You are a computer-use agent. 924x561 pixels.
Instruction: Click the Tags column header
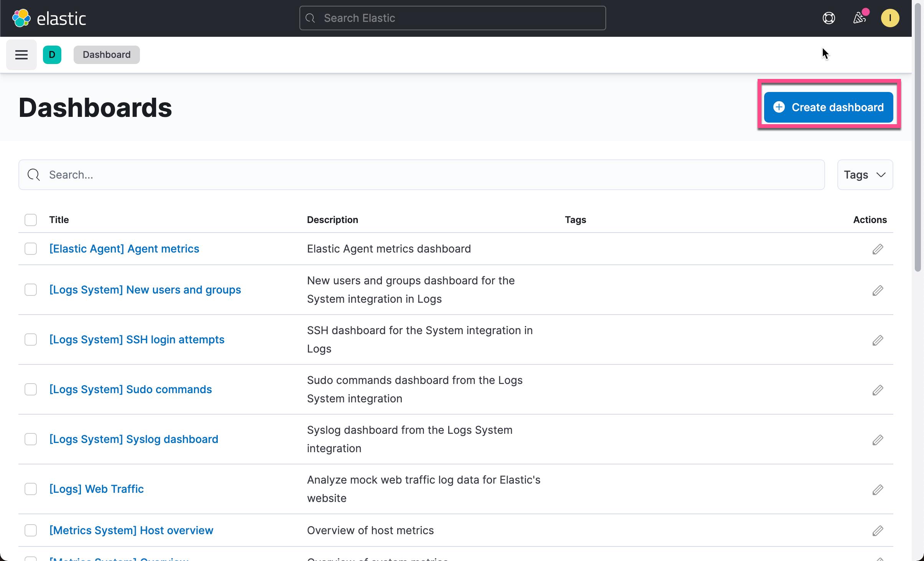click(x=575, y=220)
